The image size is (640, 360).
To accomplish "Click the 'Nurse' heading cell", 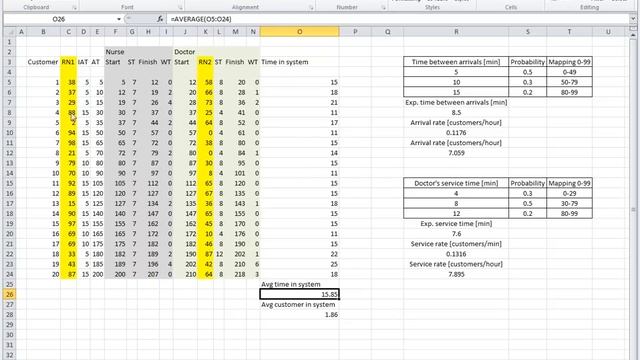I will coord(115,52).
